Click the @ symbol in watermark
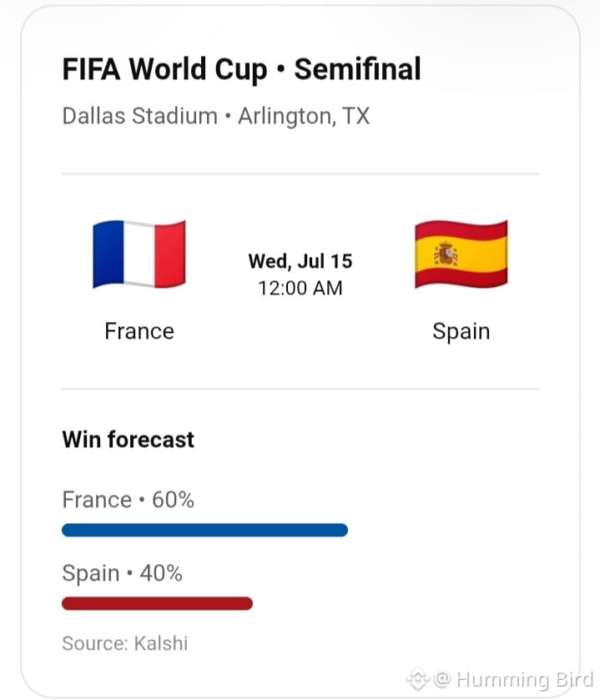 pos(442,679)
